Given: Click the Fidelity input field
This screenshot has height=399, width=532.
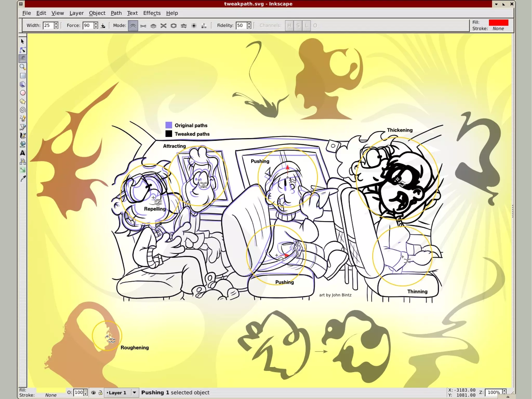Looking at the screenshot, I should [241, 25].
